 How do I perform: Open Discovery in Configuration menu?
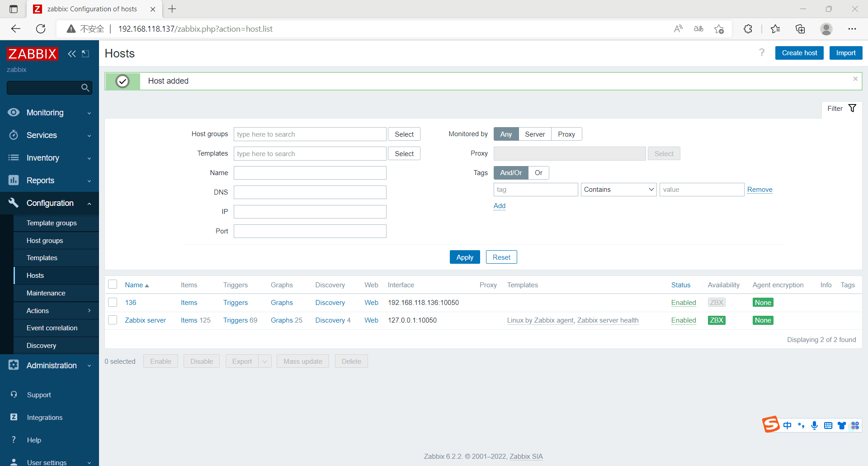coord(41,345)
